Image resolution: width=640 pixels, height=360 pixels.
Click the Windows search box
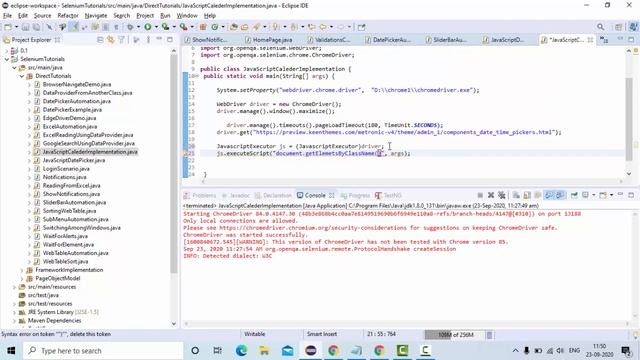click(103, 351)
